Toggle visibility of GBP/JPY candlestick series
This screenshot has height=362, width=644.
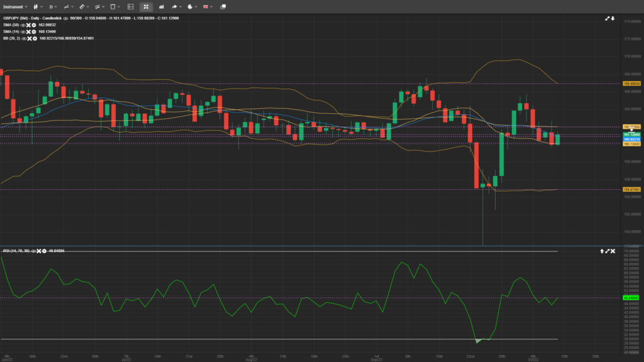click(65, 18)
